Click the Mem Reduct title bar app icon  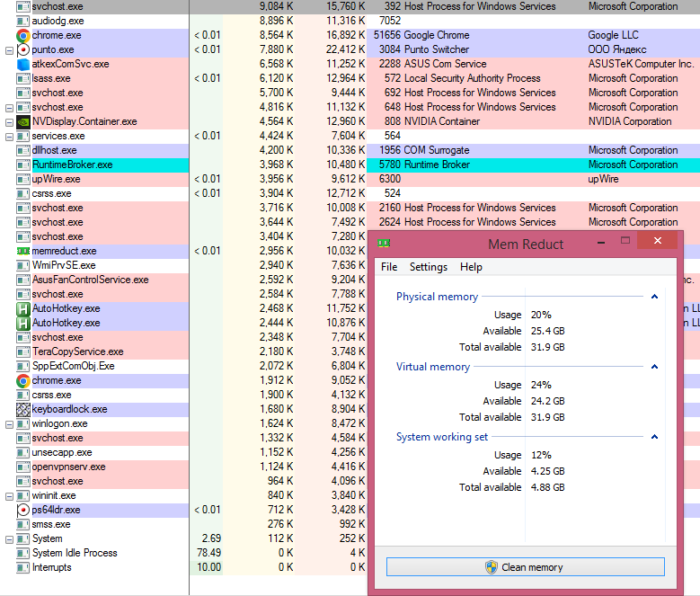pyautogui.click(x=384, y=244)
